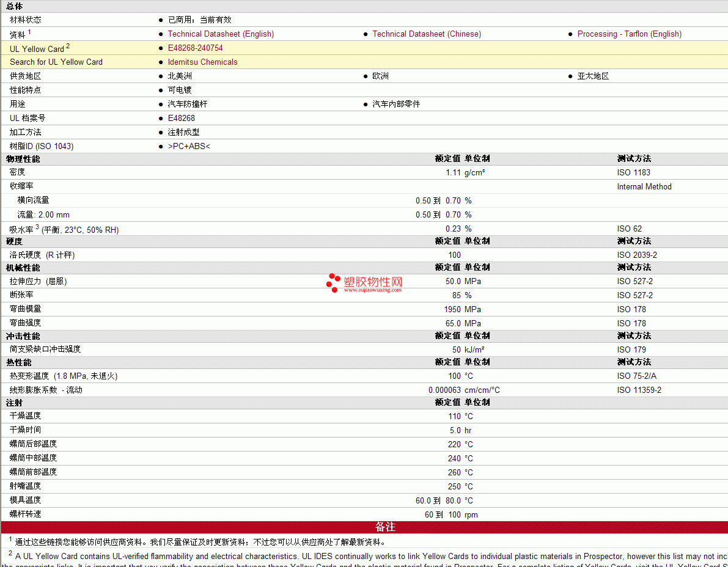Click the 射嘴温度 row label
This screenshot has height=567, width=728.
(25, 486)
